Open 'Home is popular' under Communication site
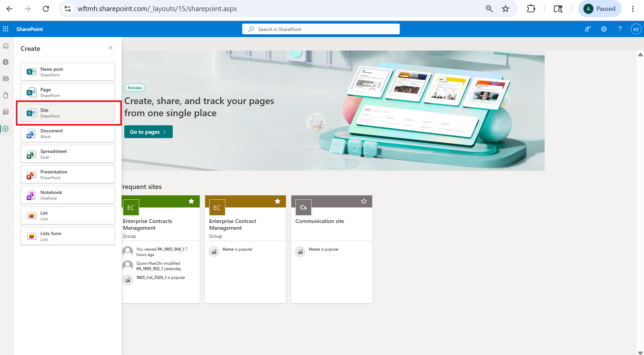The image size is (644, 355). tap(324, 249)
